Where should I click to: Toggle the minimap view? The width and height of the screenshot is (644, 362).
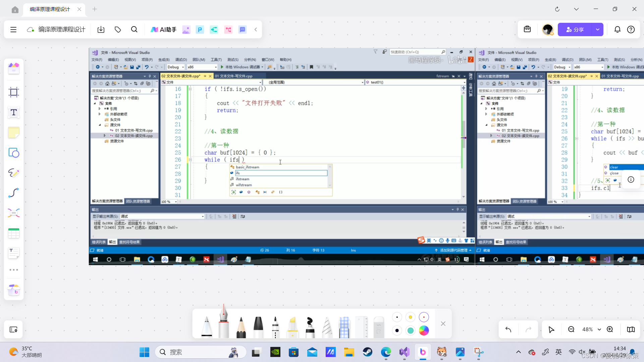[631, 329]
